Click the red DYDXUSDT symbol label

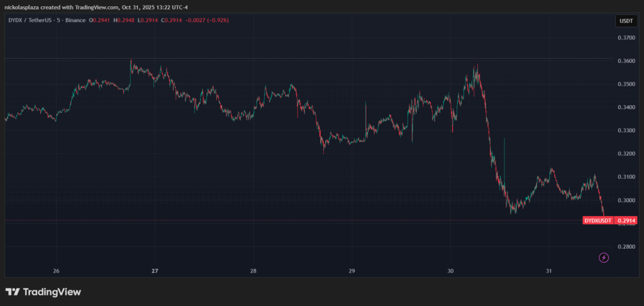(x=598, y=221)
